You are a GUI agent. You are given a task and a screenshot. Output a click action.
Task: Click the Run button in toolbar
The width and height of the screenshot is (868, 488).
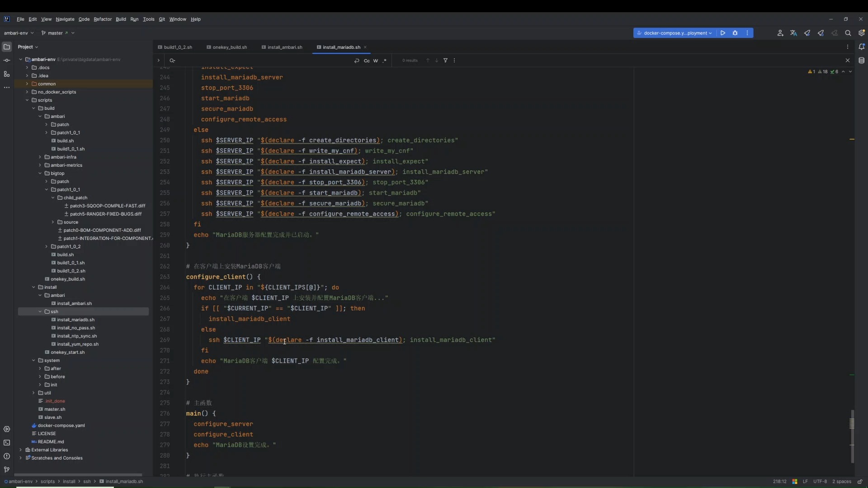723,33
